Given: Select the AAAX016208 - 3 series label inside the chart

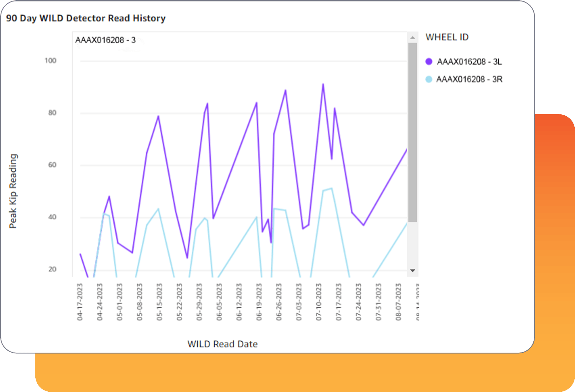Looking at the screenshot, I should coord(106,40).
